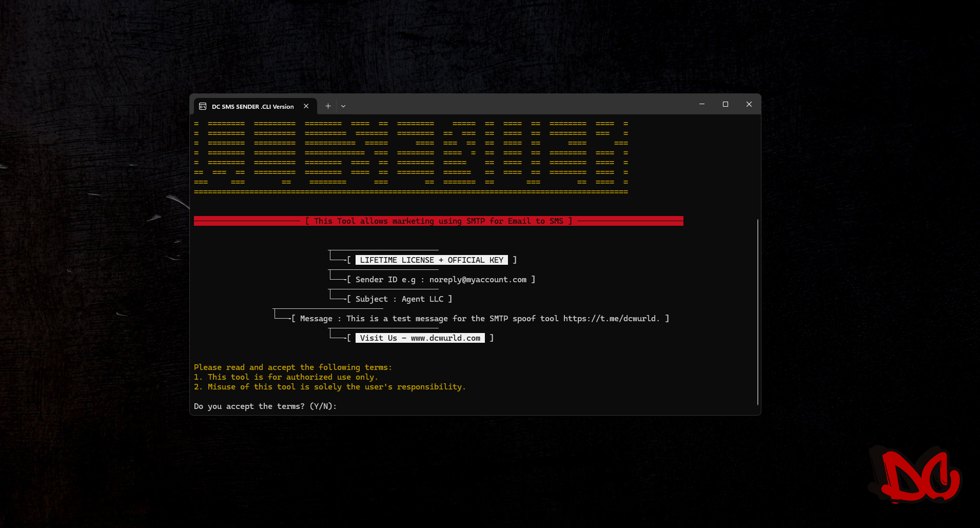Click the red DC graffiti logo
The height and width of the screenshot is (528, 980).
pos(915,476)
